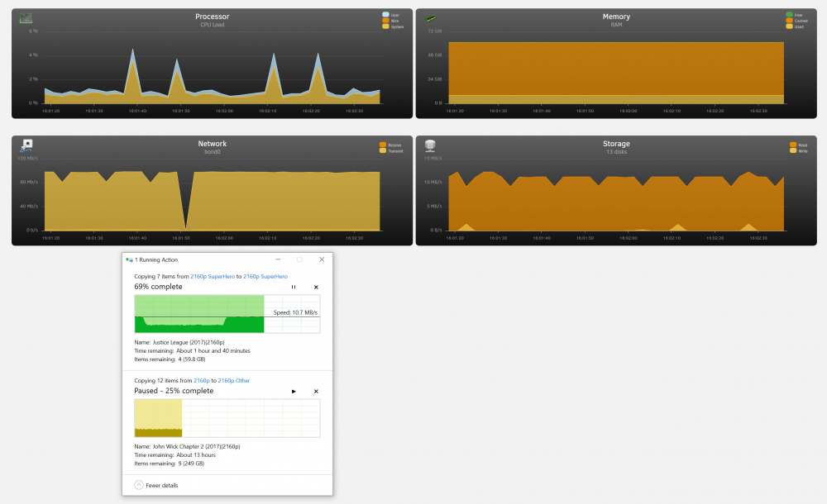Image resolution: width=827 pixels, height=504 pixels.
Task: Click the Processor panel title
Action: pos(212,17)
